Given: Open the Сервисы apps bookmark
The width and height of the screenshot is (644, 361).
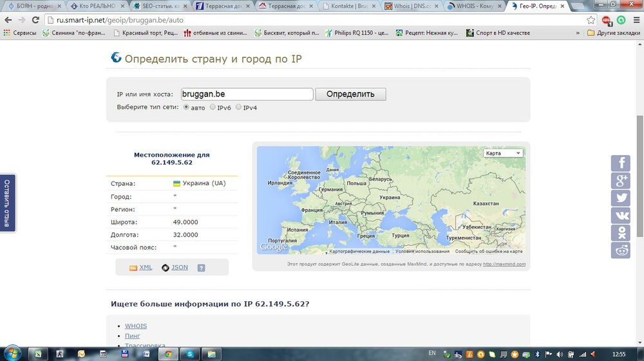Looking at the screenshot, I should (20, 33).
